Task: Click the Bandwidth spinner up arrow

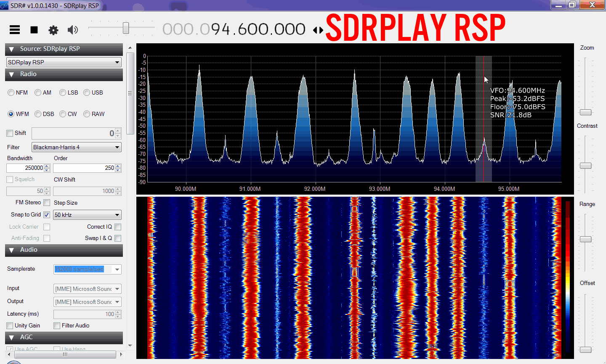Action: point(47,166)
